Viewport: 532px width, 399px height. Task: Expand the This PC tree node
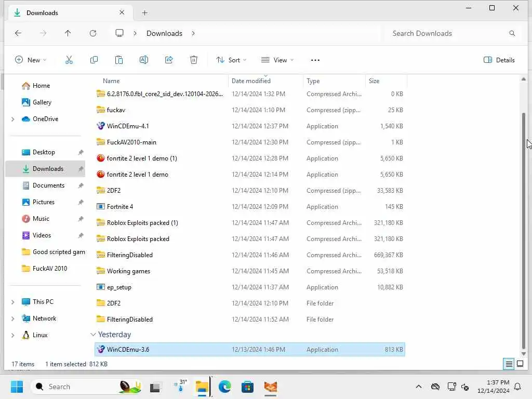(x=13, y=302)
